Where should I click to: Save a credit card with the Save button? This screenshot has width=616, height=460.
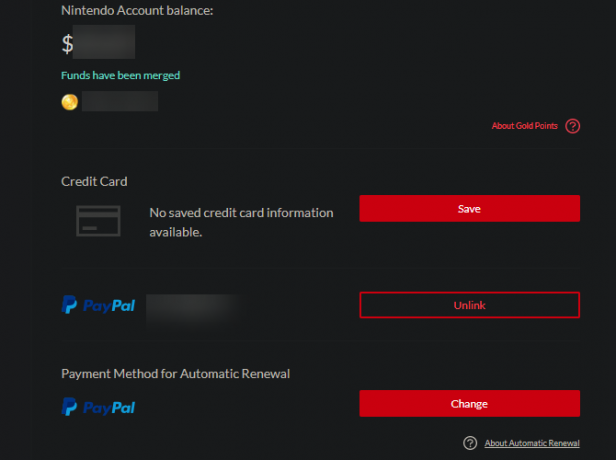tap(469, 209)
